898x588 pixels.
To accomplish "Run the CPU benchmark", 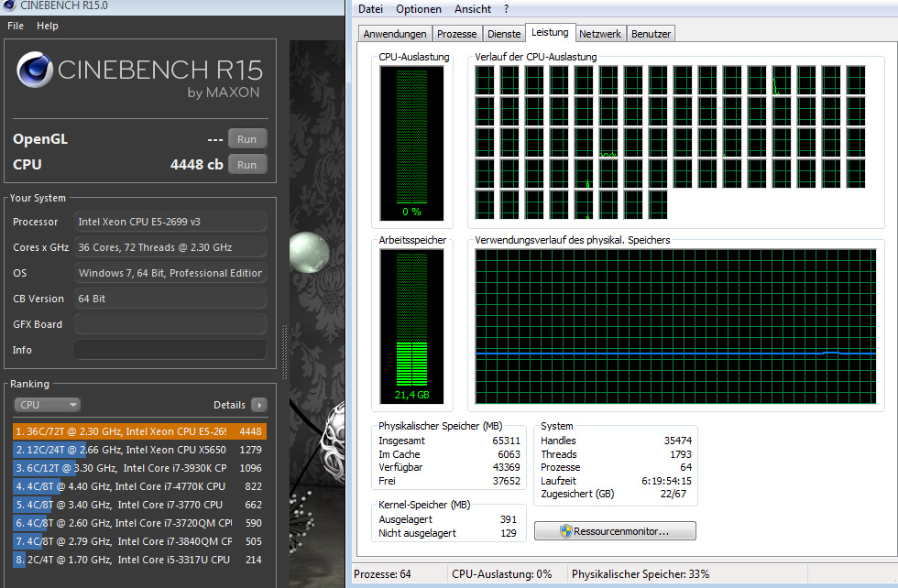I will coord(247,165).
